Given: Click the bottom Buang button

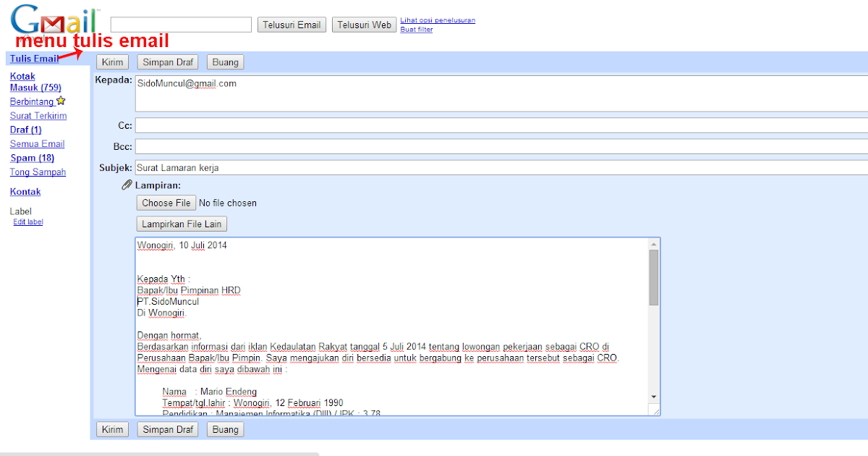Looking at the screenshot, I should click(226, 429).
